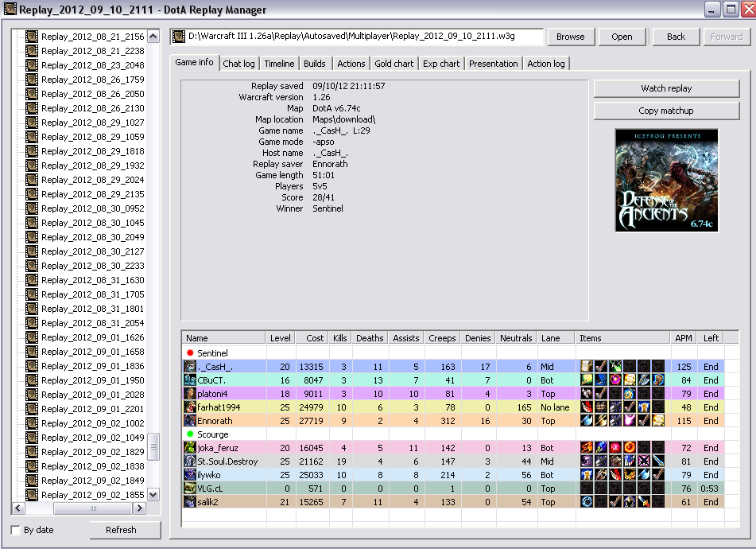Click the hero icon for ._CasH_.
Viewport: 756px width, 549px height.
tap(190, 367)
